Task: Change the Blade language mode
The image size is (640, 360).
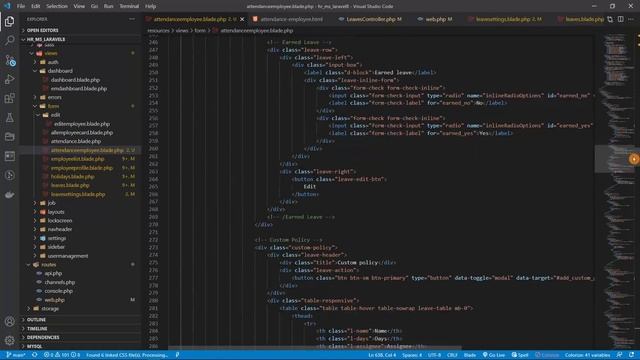Action: pos(470,355)
